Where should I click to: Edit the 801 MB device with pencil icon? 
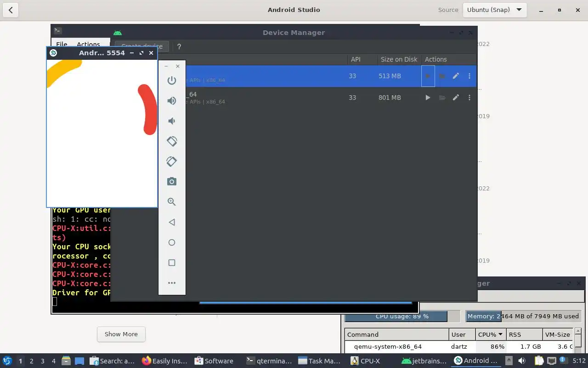point(456,98)
